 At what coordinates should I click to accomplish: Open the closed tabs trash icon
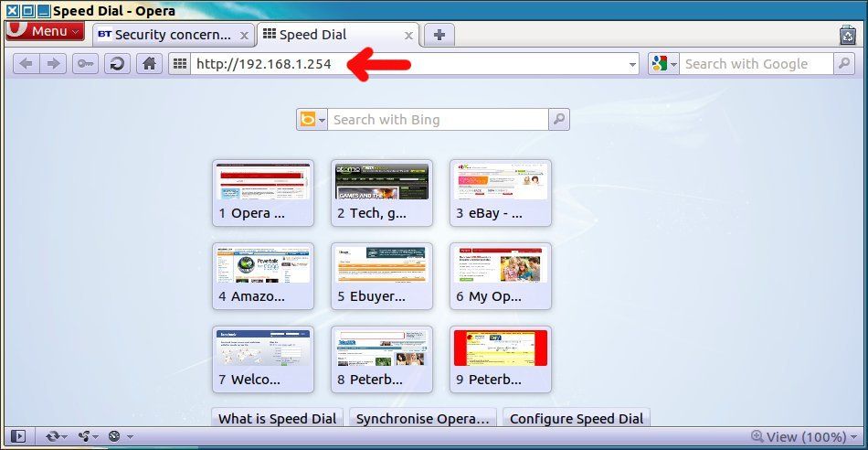(x=847, y=35)
